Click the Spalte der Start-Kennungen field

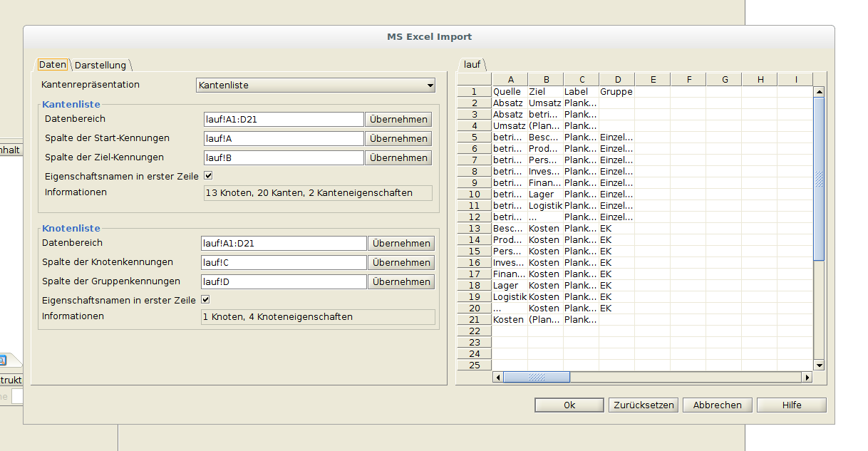click(x=284, y=138)
